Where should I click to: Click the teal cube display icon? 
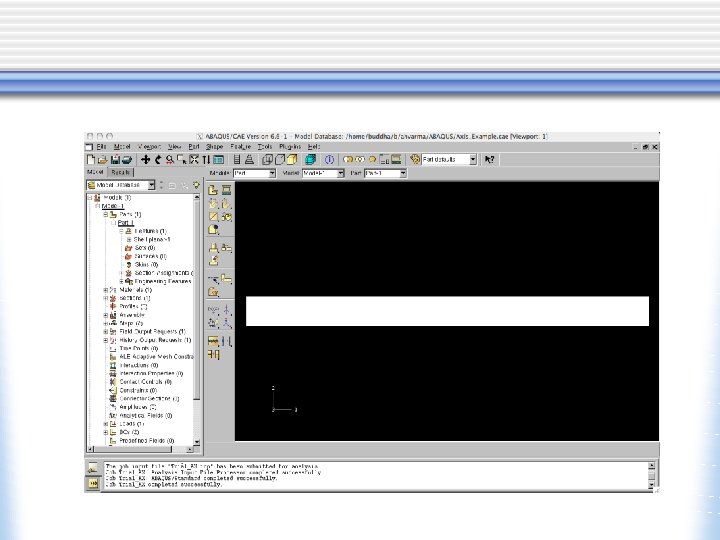pos(310,159)
